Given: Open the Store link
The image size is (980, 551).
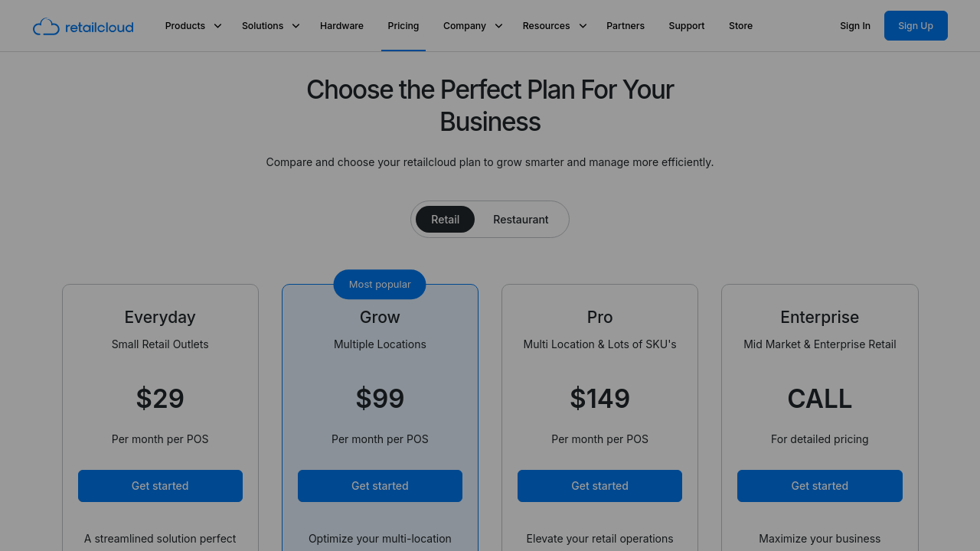Looking at the screenshot, I should point(740,26).
